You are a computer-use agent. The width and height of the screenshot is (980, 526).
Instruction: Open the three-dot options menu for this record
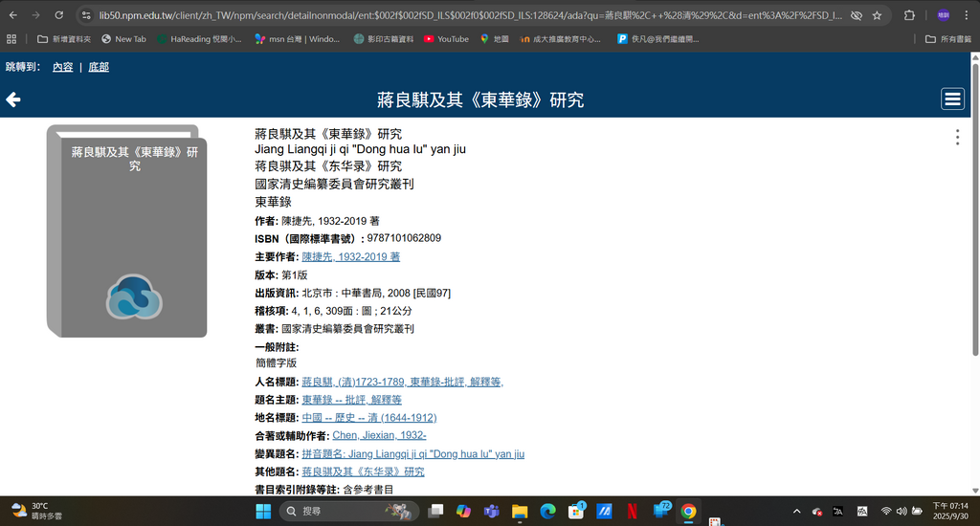(x=957, y=138)
